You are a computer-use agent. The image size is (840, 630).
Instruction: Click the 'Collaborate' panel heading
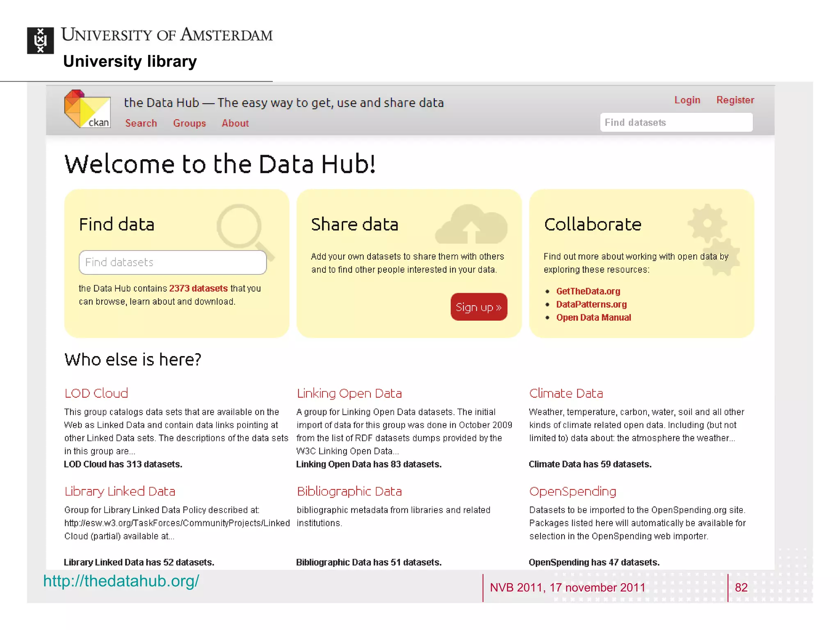pyautogui.click(x=593, y=224)
